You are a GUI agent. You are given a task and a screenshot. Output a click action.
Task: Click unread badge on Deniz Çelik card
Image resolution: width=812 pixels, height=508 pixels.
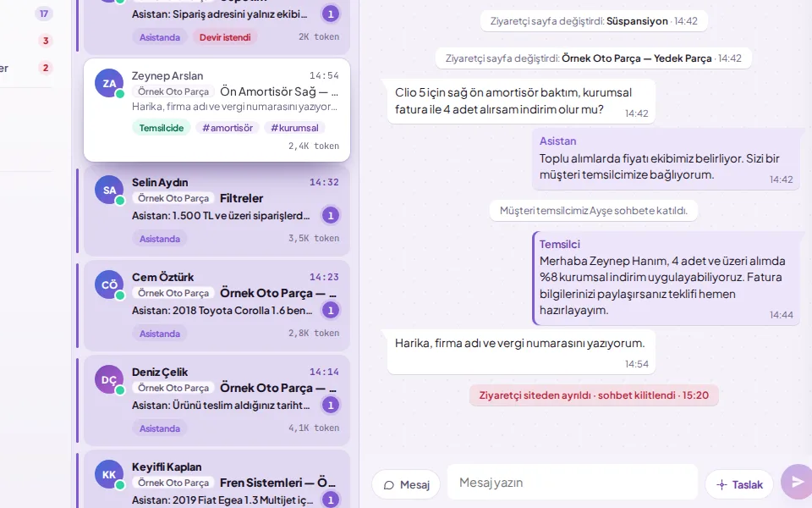331,405
